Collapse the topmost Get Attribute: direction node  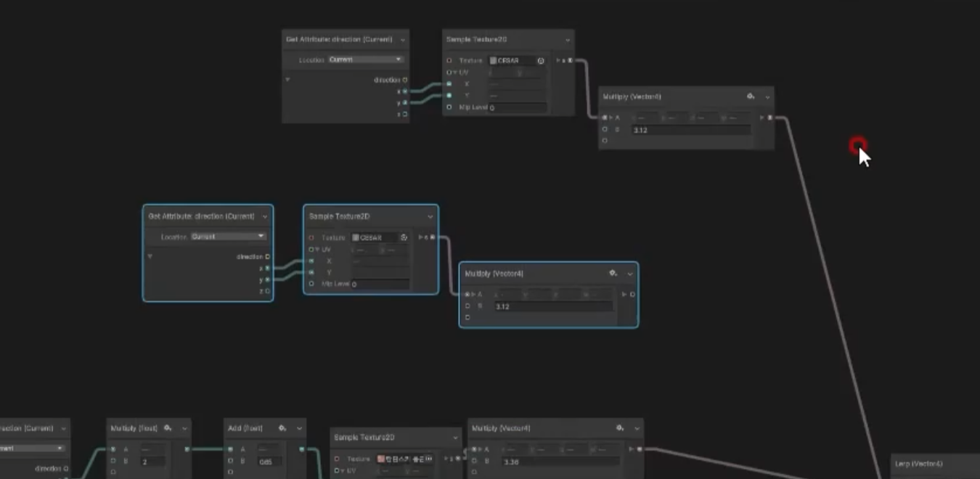403,39
